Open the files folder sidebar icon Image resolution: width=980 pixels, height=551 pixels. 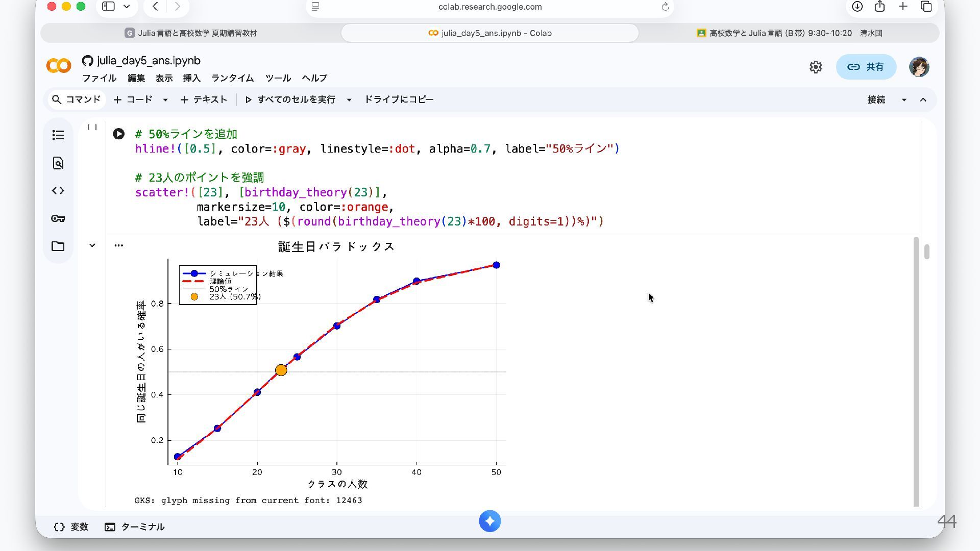(x=58, y=246)
